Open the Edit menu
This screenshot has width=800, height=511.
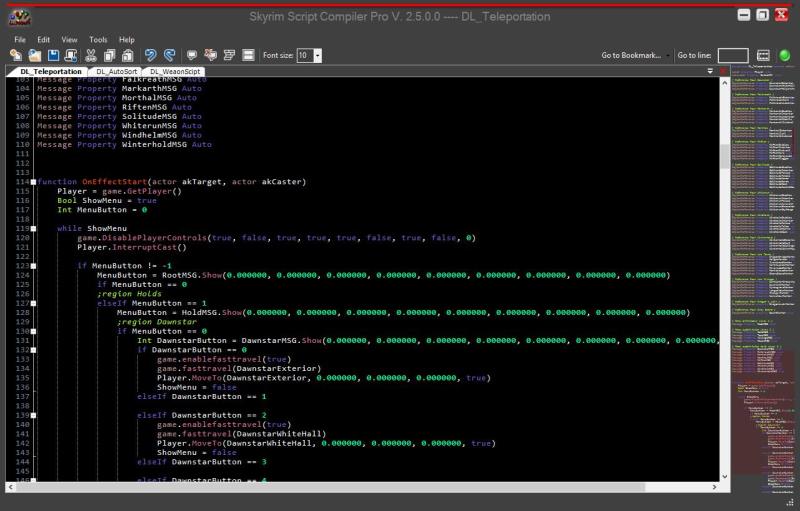click(43, 39)
